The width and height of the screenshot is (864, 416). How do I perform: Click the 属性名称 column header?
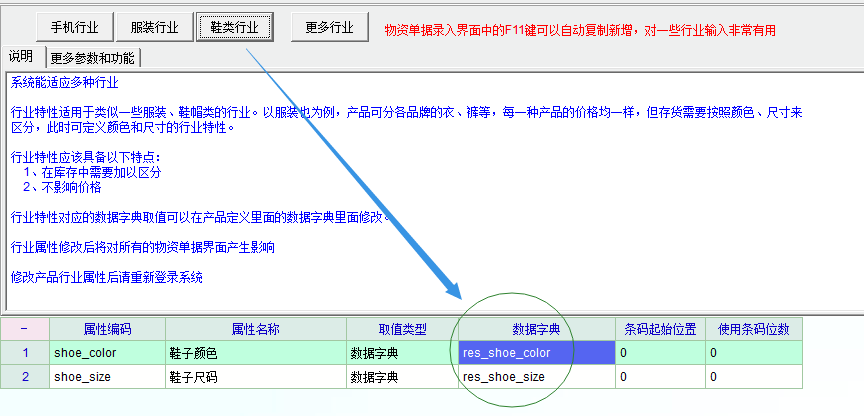click(x=255, y=329)
